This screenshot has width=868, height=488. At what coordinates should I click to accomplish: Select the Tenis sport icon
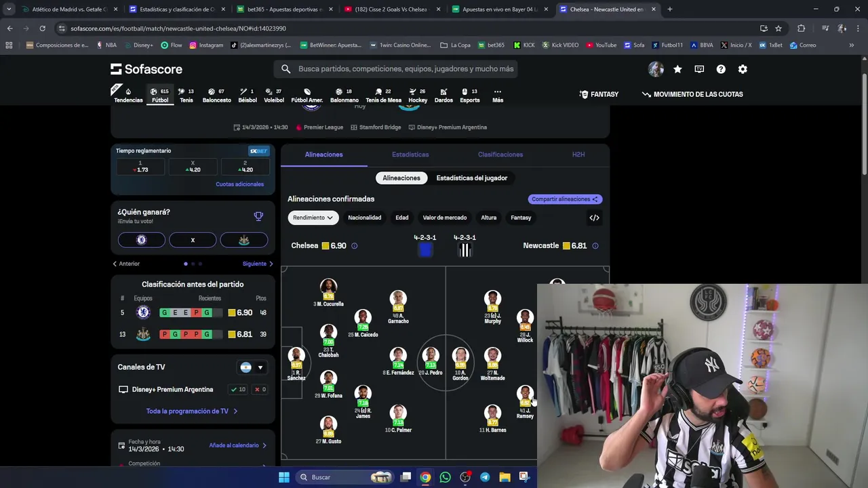click(x=186, y=96)
